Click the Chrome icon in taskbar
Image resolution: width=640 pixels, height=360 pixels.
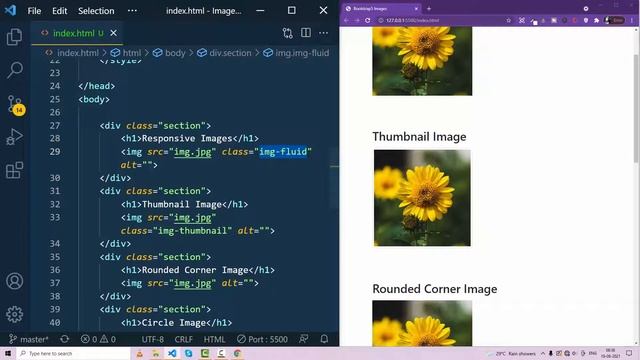click(x=237, y=353)
